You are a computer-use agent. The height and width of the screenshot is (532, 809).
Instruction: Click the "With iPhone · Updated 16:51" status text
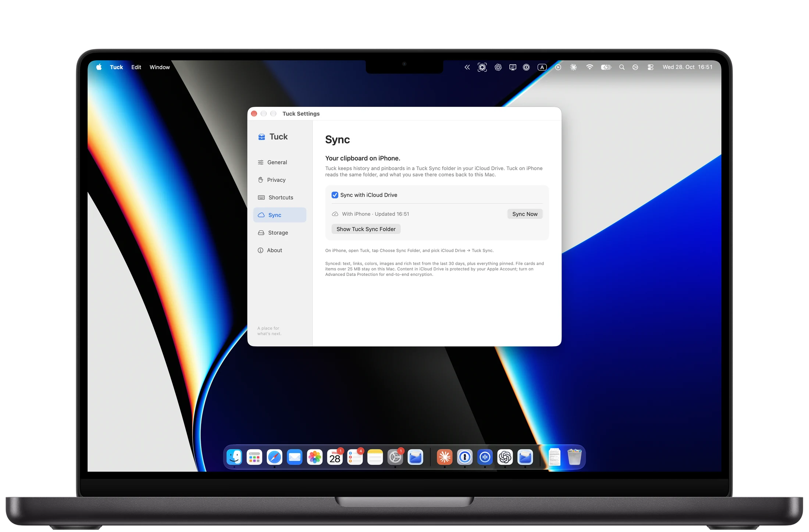point(375,214)
